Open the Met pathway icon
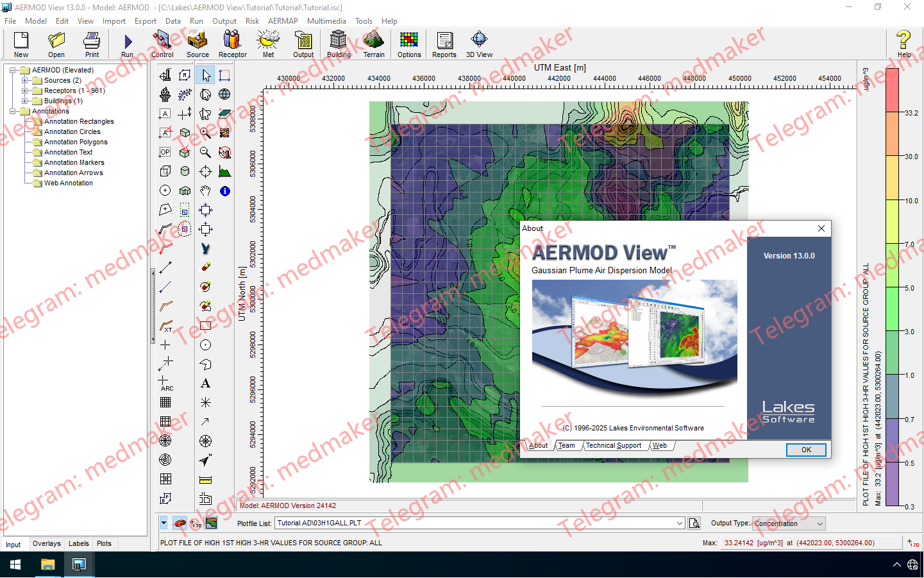This screenshot has height=578, width=924. click(268, 44)
